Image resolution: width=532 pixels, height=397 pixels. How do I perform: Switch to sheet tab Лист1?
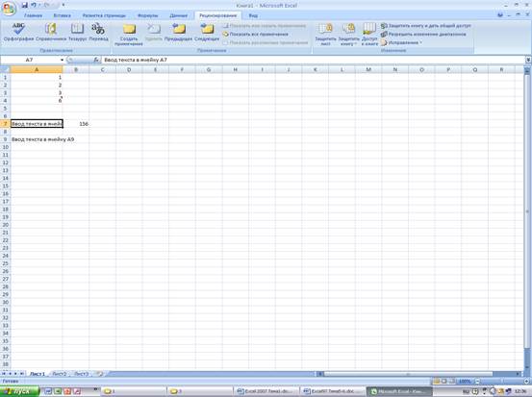coord(38,374)
